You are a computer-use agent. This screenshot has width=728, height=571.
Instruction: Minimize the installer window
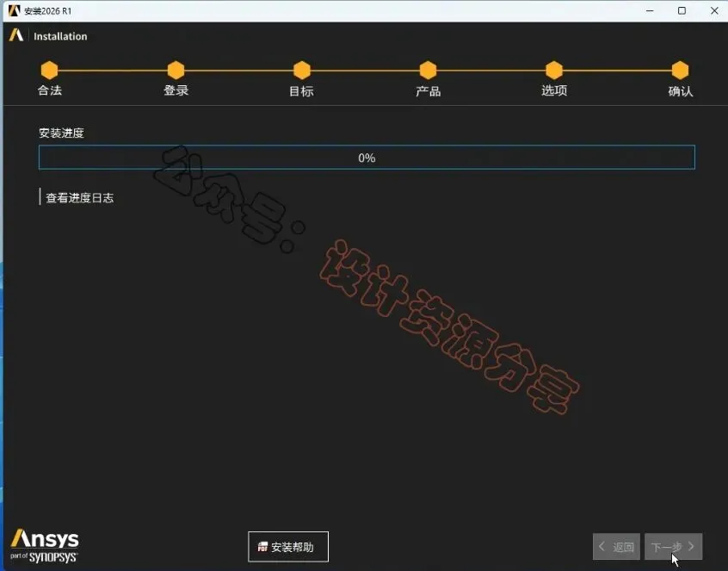tap(650, 10)
